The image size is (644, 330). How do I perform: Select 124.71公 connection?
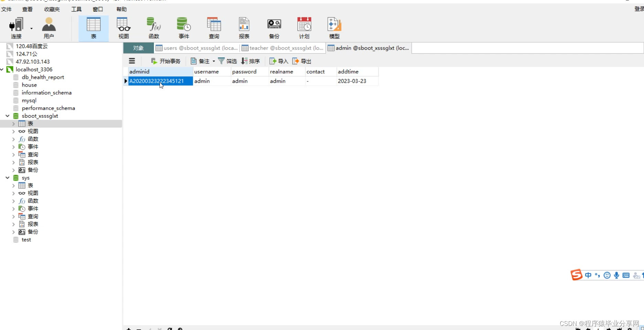[x=26, y=54]
